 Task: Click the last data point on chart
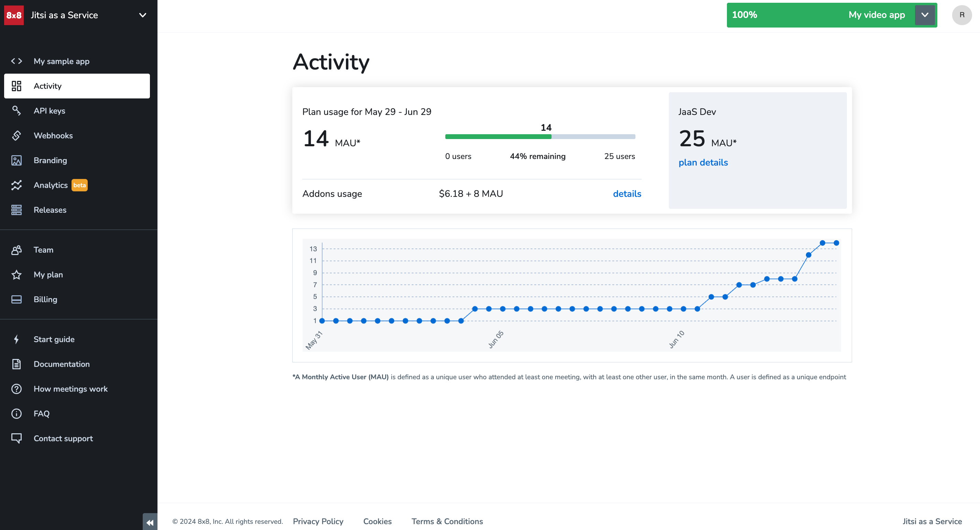836,243
